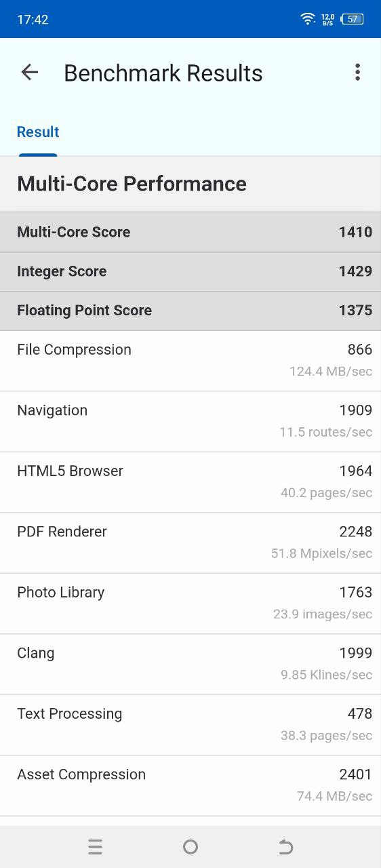Open the three-dot overflow menu
Screen dimensions: 381x868
[357, 73]
